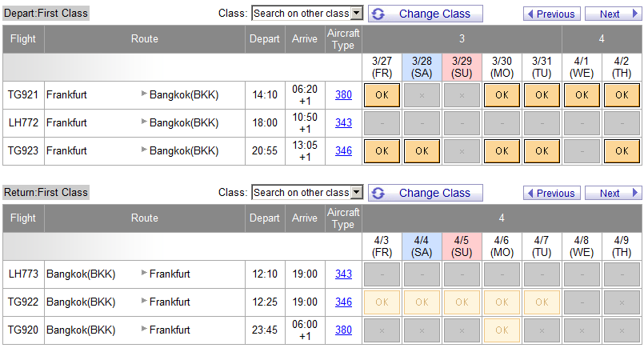Click the left arrow on the Return Previous button
The width and height of the screenshot is (644, 352).
pyautogui.click(x=530, y=193)
